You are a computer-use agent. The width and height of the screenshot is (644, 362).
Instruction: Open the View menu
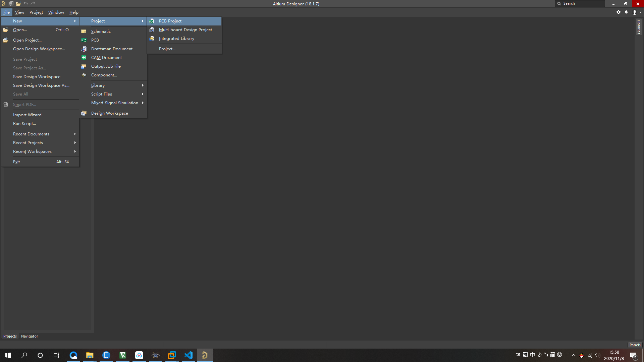(x=19, y=12)
